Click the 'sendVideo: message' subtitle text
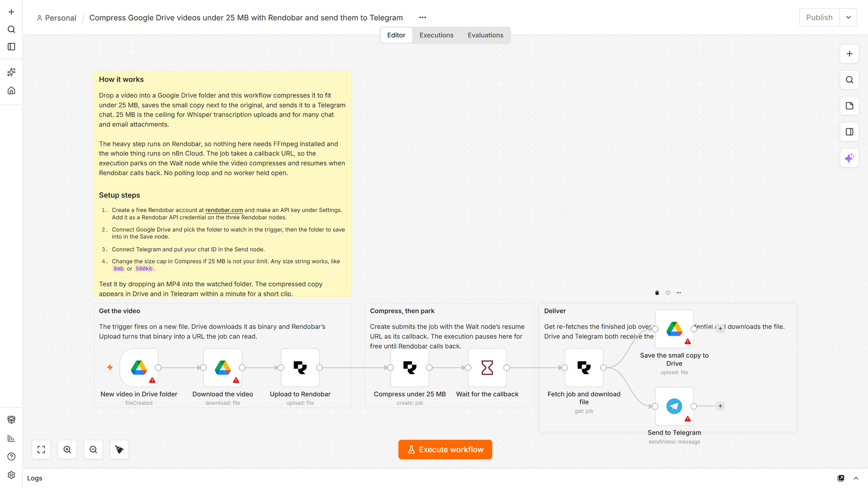 pyautogui.click(x=674, y=442)
